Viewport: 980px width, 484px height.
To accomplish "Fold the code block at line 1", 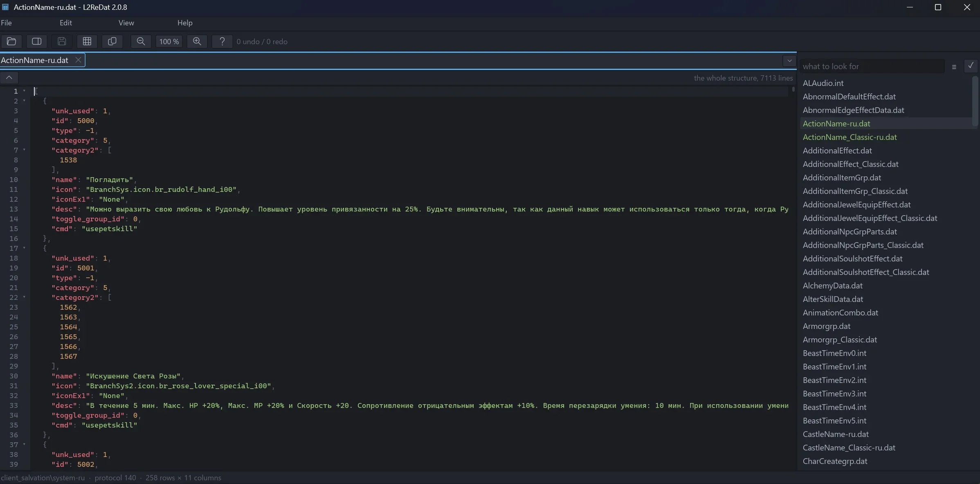I will tap(24, 91).
